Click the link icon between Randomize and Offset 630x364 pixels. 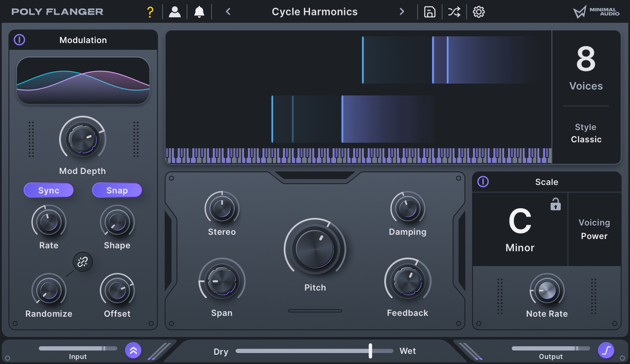(82, 262)
